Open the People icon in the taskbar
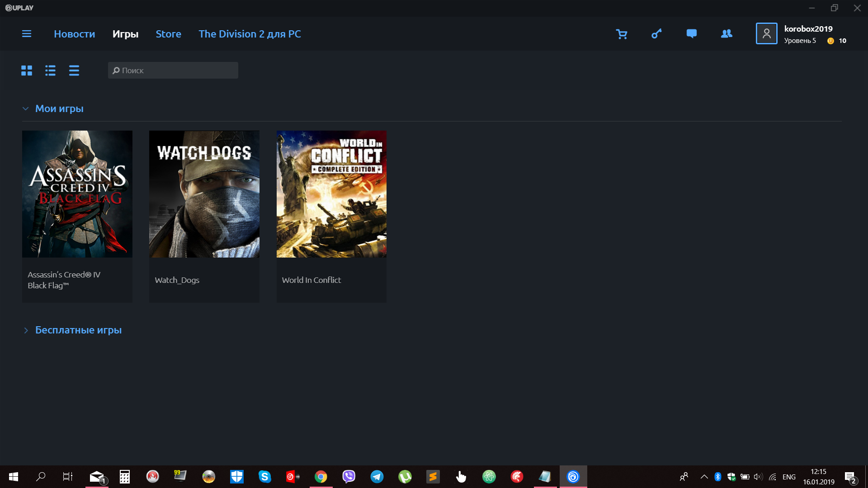This screenshot has width=868, height=488. click(684, 477)
